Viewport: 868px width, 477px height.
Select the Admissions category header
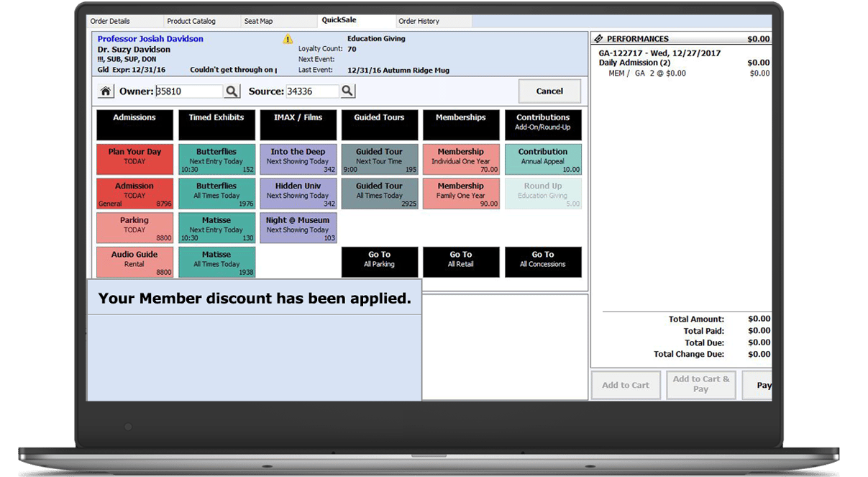point(134,124)
